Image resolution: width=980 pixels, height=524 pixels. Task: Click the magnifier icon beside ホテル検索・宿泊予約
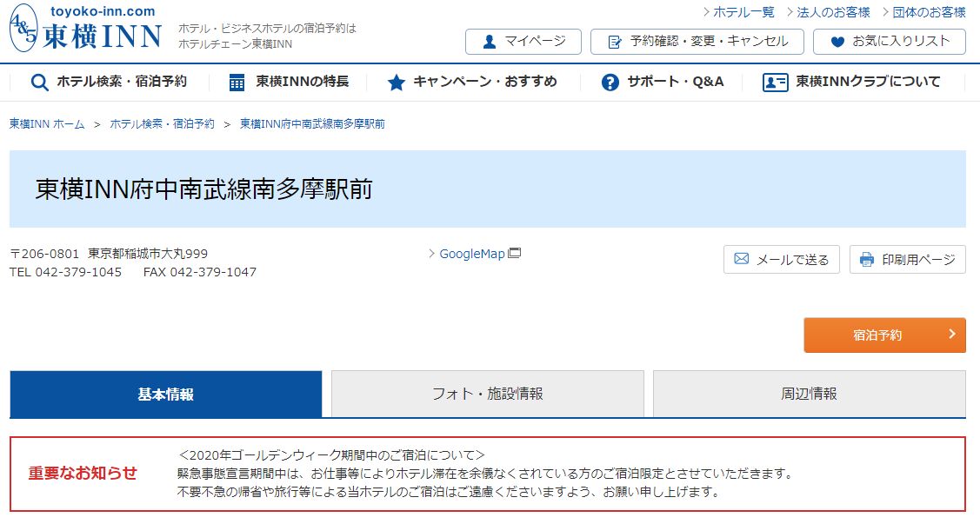tap(39, 83)
